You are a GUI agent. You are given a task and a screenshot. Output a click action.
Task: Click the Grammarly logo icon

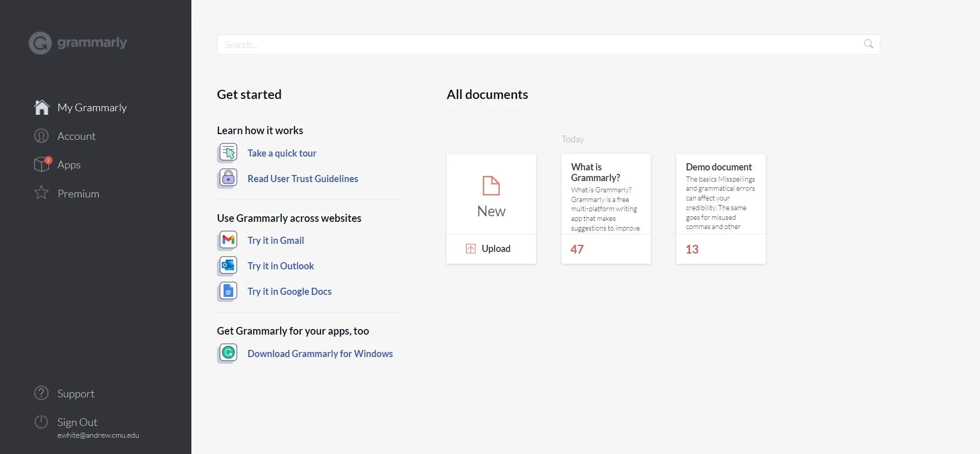click(x=40, y=43)
